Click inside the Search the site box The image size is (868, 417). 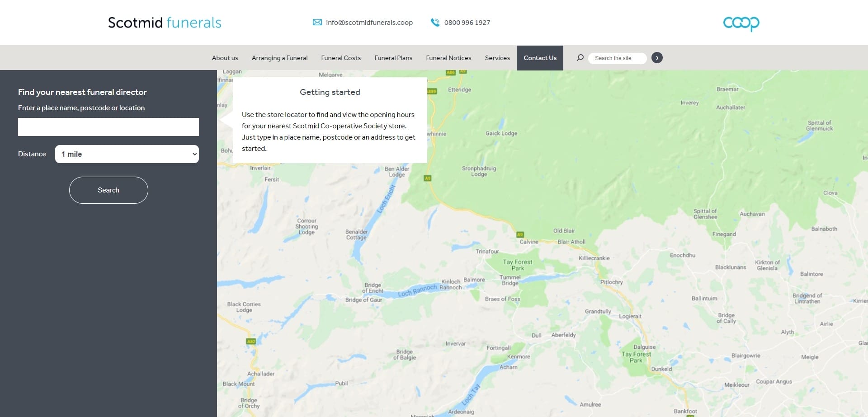[617, 57]
